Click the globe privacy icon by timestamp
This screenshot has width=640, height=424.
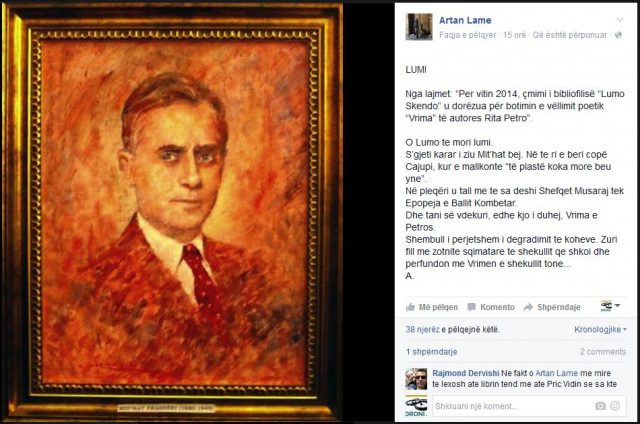coord(618,35)
